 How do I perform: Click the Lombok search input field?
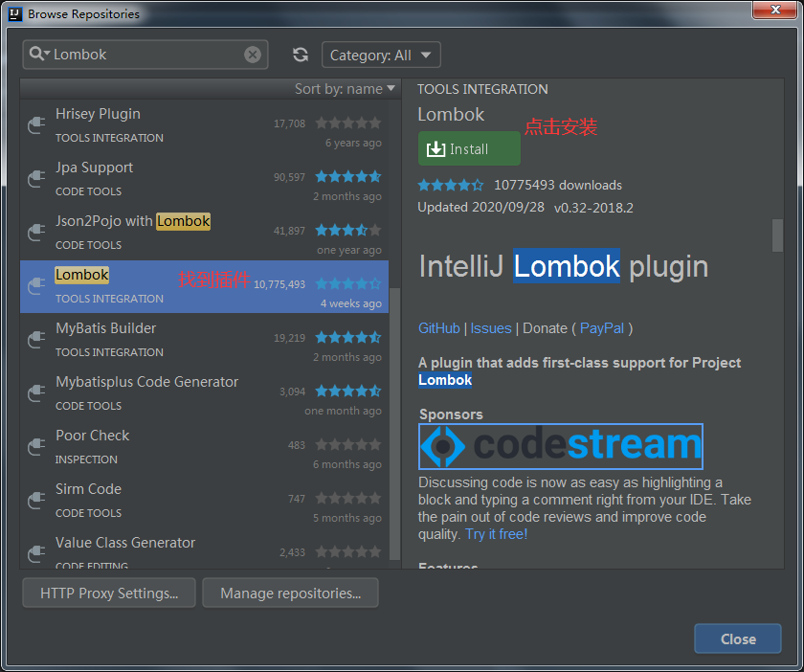pyautogui.click(x=145, y=55)
